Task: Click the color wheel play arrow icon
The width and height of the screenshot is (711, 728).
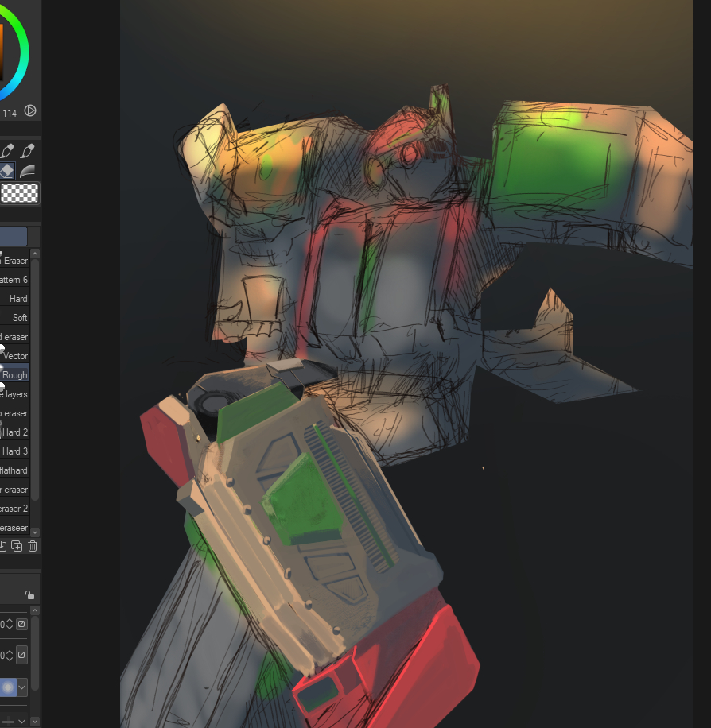Action: click(x=30, y=111)
